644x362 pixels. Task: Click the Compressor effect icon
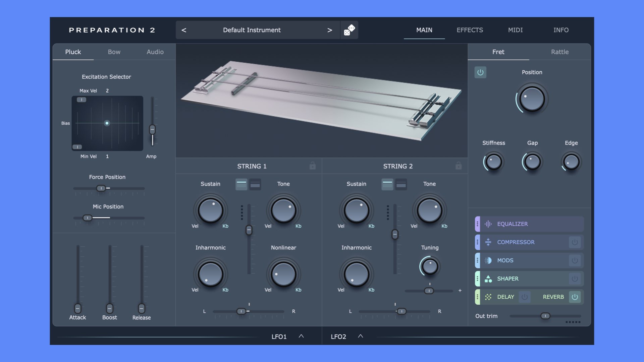488,242
